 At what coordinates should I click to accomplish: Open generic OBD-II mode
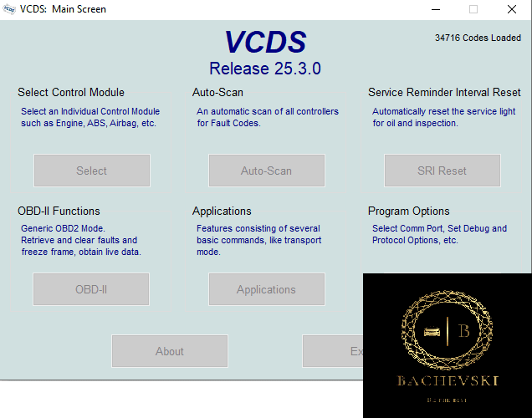click(91, 289)
